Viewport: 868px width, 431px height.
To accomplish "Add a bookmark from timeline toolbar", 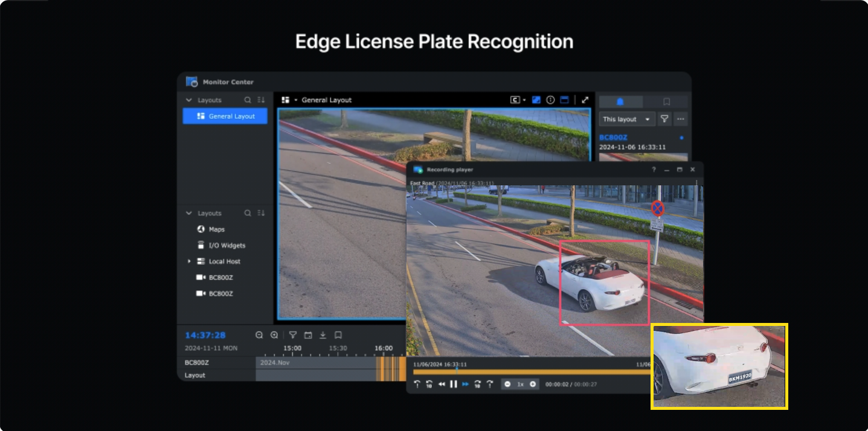I will coord(338,335).
